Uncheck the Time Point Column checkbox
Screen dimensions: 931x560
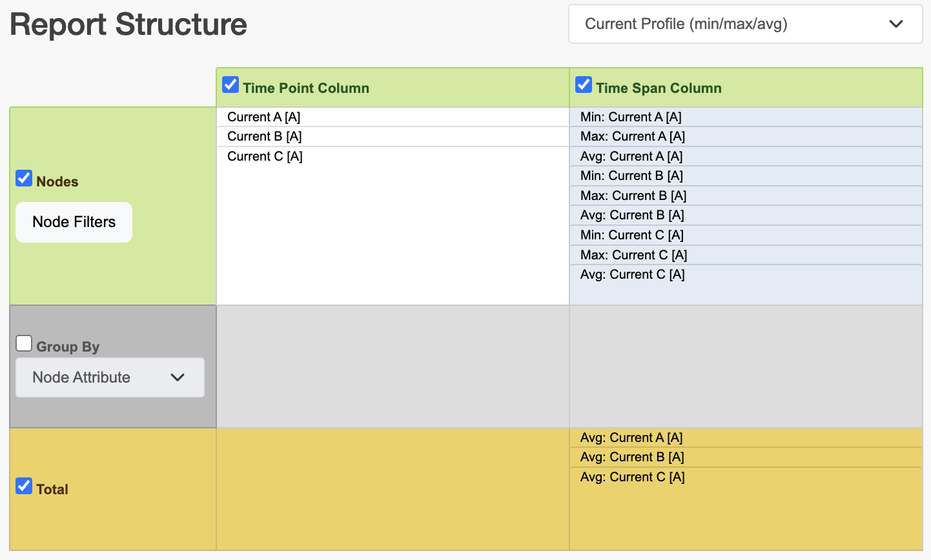point(230,84)
